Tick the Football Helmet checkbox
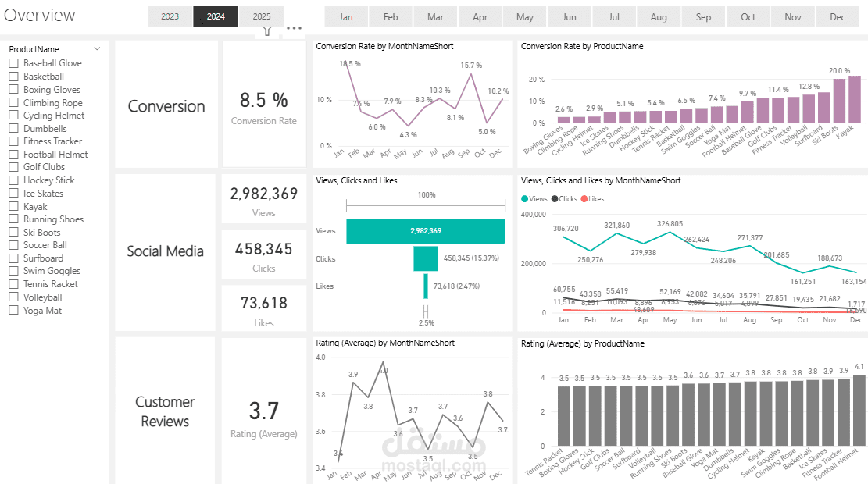The height and width of the screenshot is (484, 868). [x=14, y=155]
